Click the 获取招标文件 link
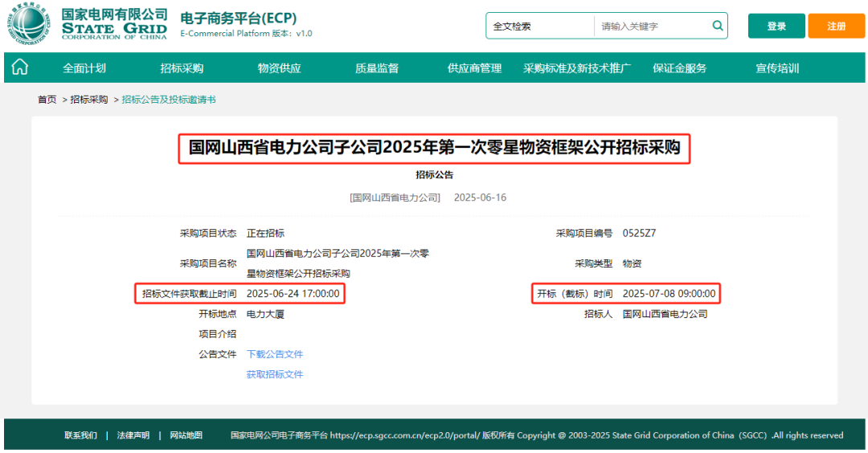This screenshot has width=868, height=453. pyautogui.click(x=275, y=374)
